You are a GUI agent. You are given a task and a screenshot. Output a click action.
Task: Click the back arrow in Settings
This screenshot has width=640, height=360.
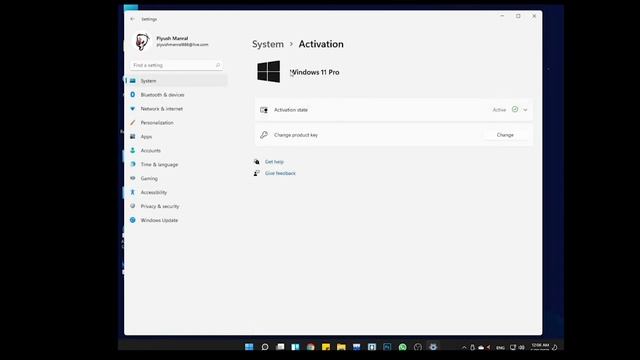(132, 19)
